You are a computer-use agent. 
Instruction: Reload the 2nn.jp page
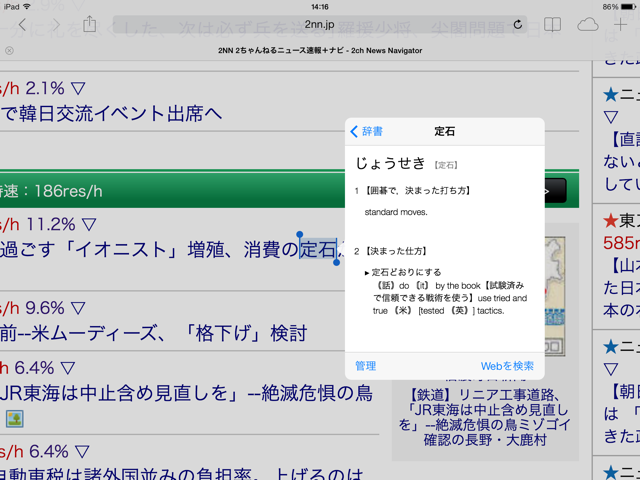pyautogui.click(x=518, y=24)
